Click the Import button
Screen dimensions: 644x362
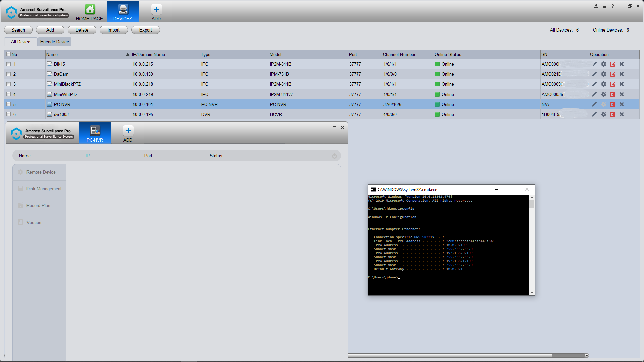tap(114, 30)
